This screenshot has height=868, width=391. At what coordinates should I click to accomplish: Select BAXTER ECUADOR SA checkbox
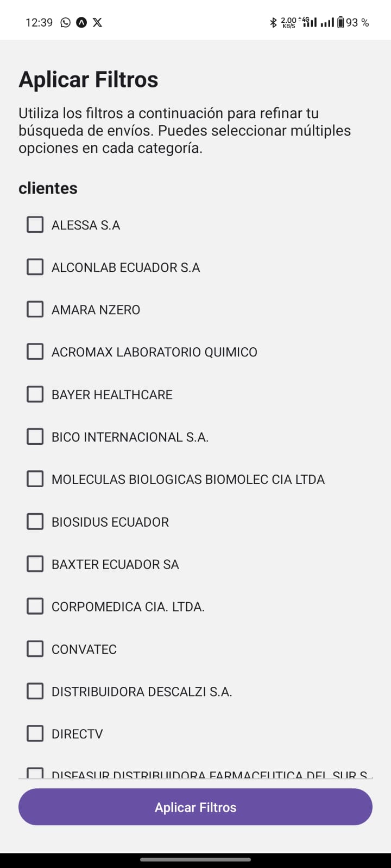[x=35, y=564]
